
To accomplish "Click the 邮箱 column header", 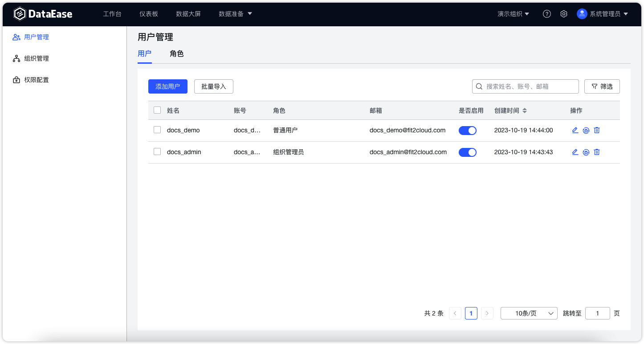I will coord(376,111).
